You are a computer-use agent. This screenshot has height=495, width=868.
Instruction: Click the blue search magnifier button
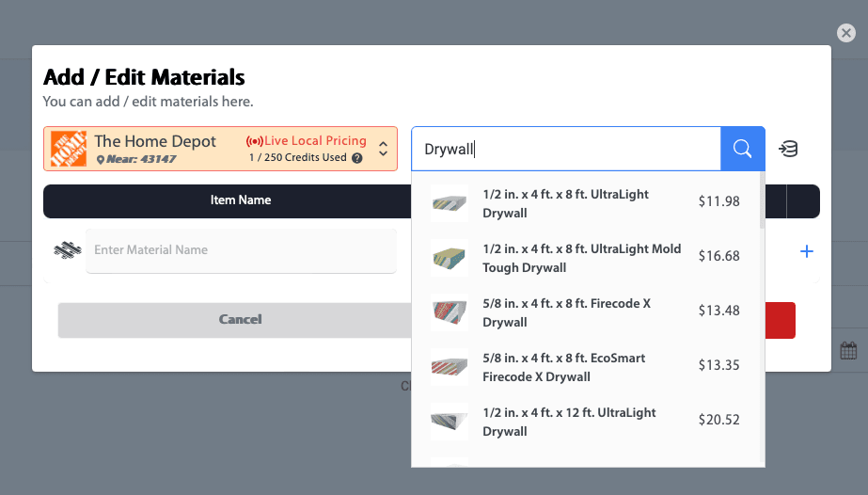click(x=742, y=149)
